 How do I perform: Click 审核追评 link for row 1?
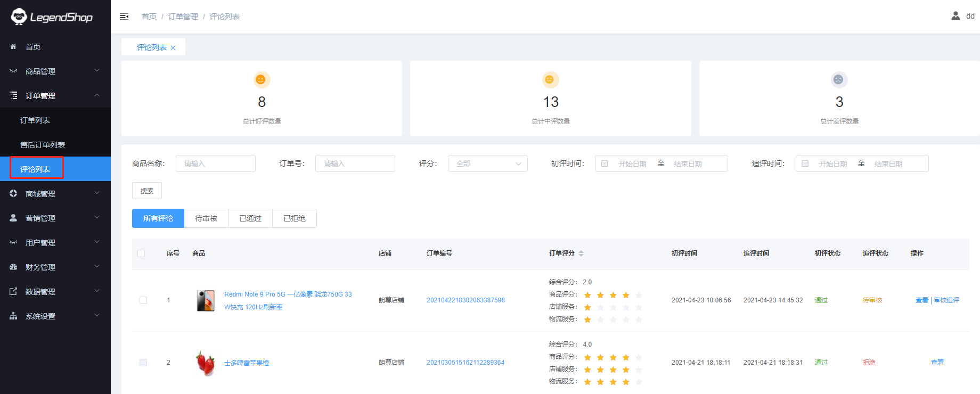[x=946, y=300]
